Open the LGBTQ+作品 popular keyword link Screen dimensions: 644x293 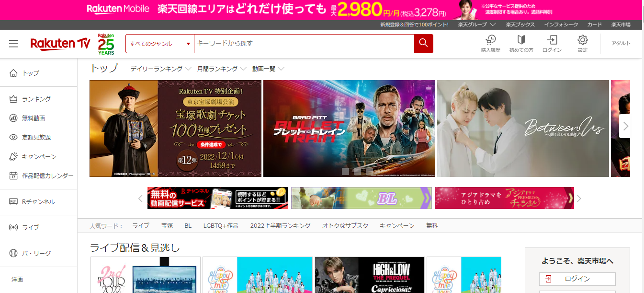[220, 225]
